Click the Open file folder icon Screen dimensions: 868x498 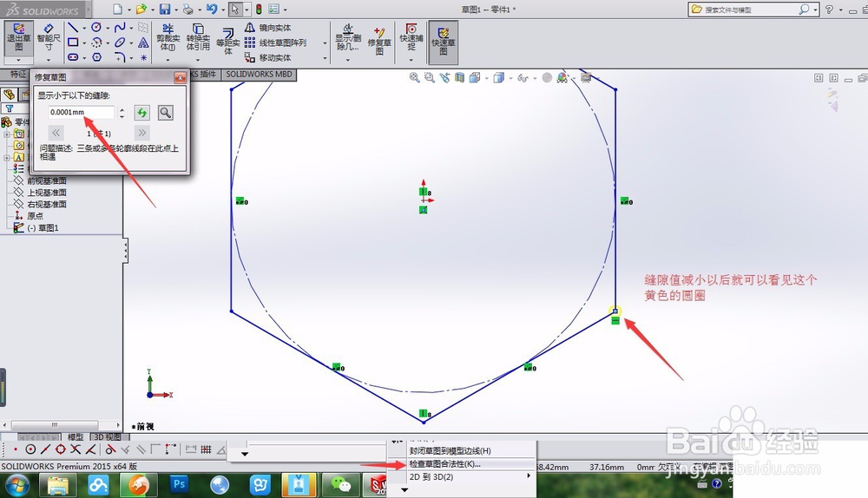141,9
